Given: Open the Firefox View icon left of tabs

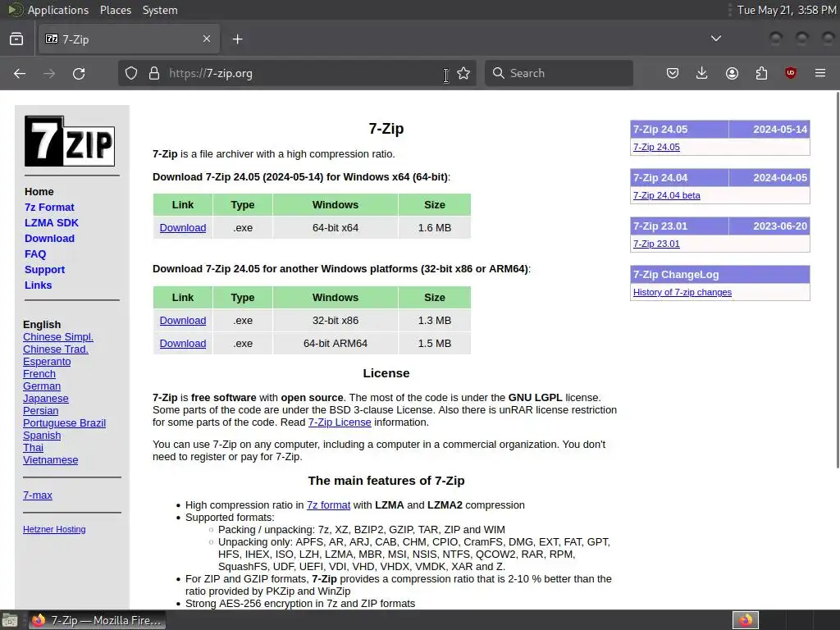Looking at the screenshot, I should (x=16, y=39).
